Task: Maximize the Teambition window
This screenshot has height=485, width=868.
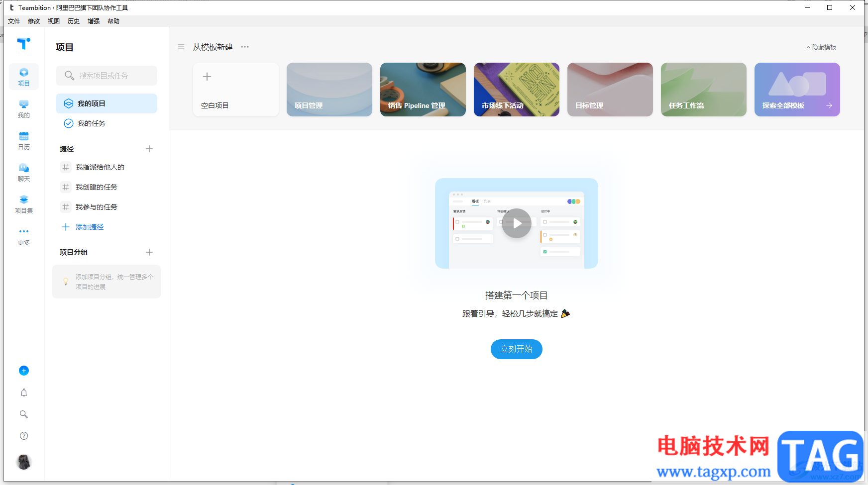Action: point(830,7)
